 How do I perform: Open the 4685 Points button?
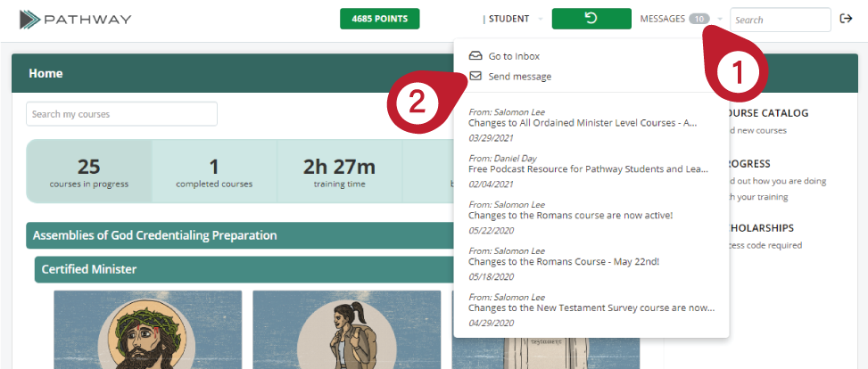(379, 19)
